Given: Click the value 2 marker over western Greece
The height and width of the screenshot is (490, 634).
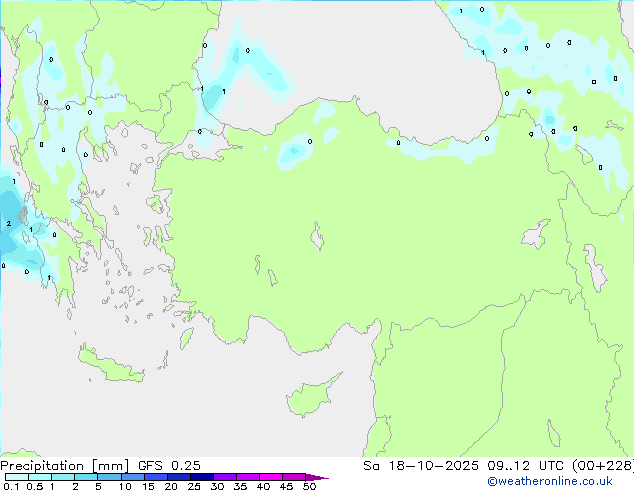Looking at the screenshot, I should pyautogui.click(x=9, y=223).
